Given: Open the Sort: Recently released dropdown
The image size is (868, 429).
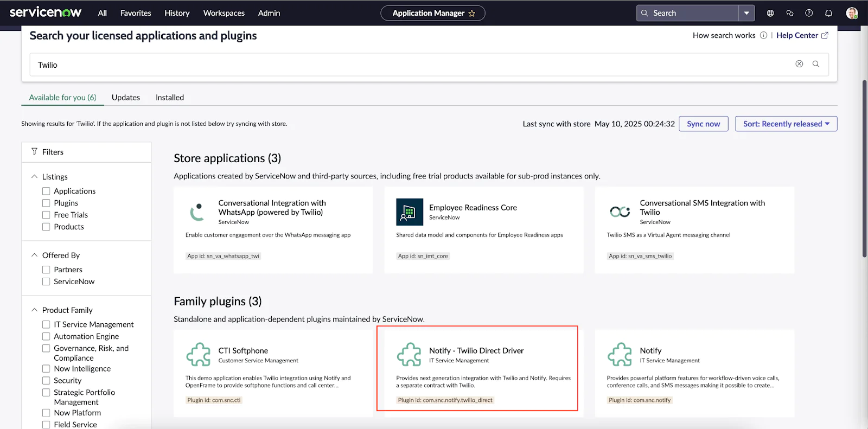Looking at the screenshot, I should 786,124.
